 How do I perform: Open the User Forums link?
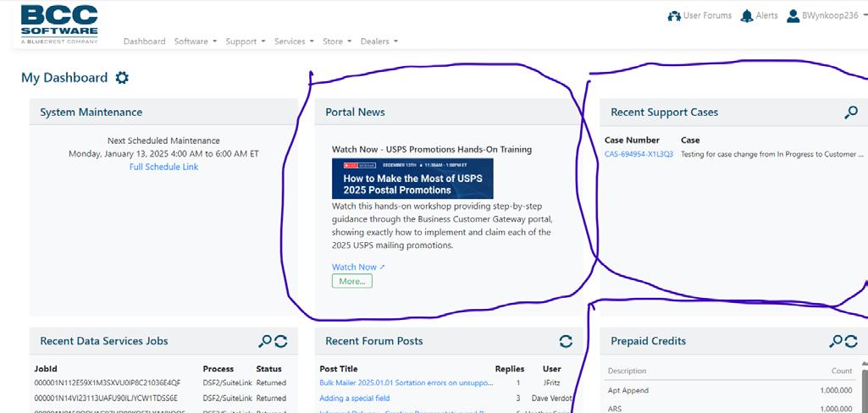tap(707, 15)
